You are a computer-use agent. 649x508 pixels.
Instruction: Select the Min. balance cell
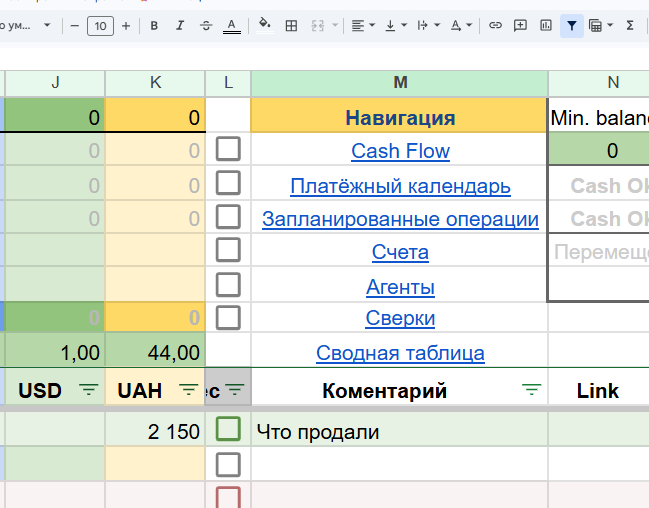click(x=599, y=116)
